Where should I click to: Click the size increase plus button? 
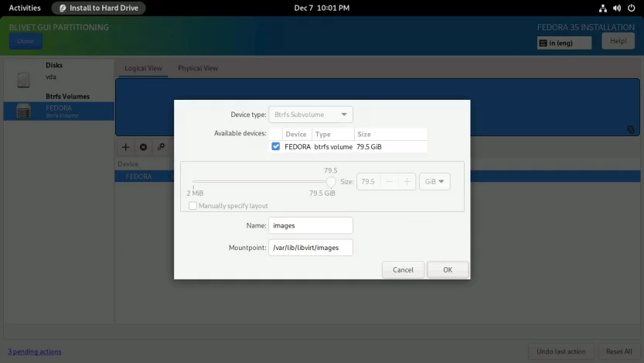pyautogui.click(x=407, y=181)
